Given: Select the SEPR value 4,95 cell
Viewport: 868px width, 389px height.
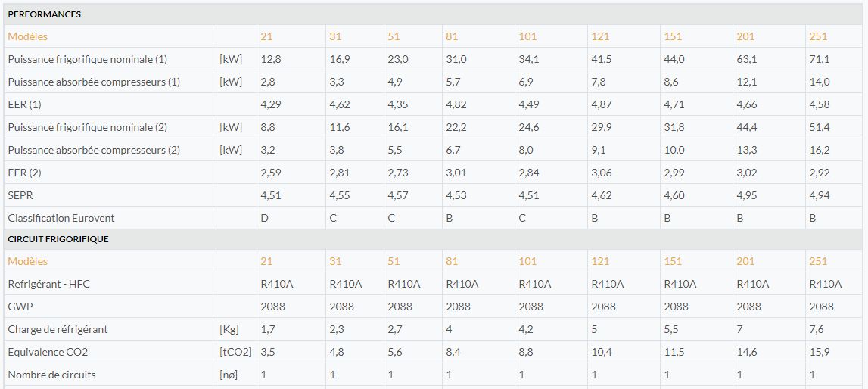Looking at the screenshot, I should 745,195.
